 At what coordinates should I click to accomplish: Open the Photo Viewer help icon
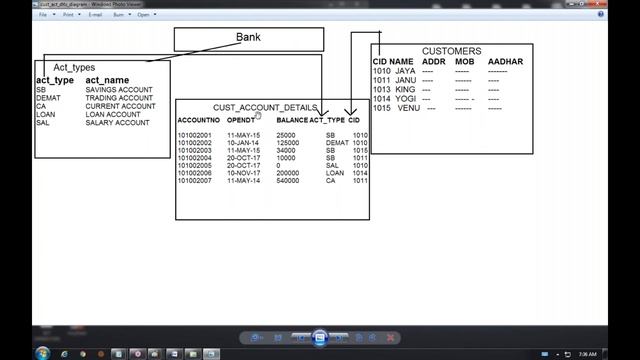(601, 14)
